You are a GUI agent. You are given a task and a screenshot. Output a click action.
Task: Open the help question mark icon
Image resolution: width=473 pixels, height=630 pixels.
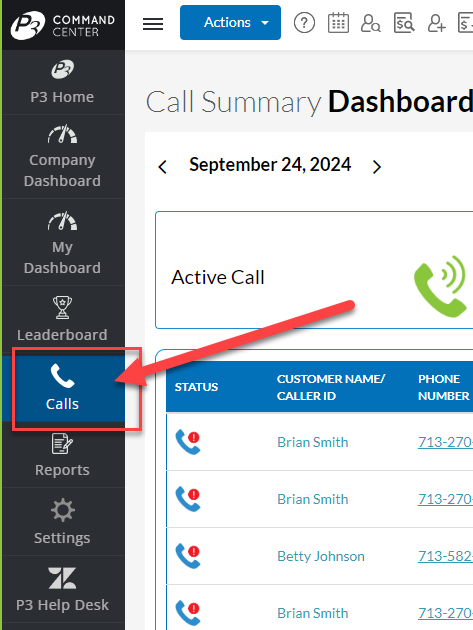(304, 23)
